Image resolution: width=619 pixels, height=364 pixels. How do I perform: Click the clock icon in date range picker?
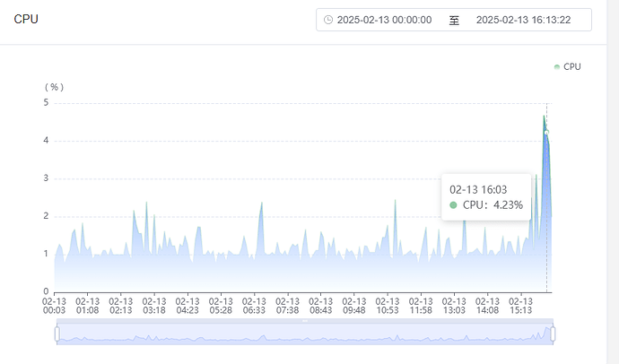coord(328,20)
